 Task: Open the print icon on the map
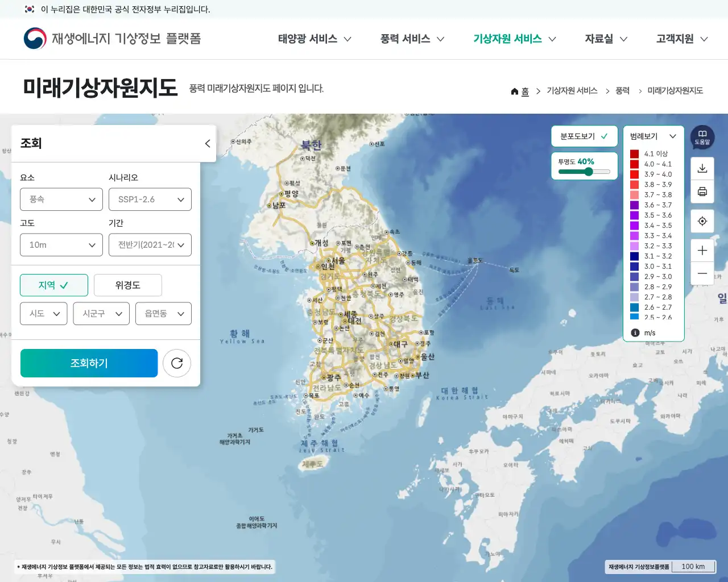[x=702, y=192]
